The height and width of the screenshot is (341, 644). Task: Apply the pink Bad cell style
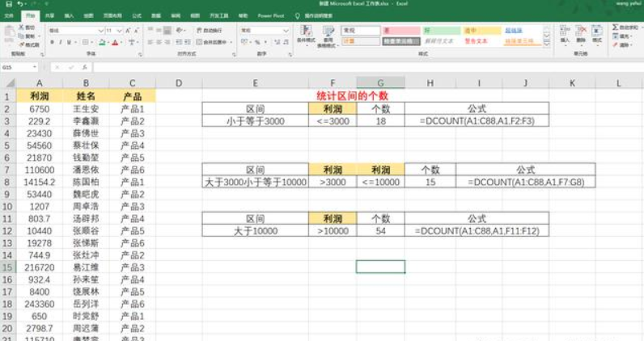click(401, 31)
